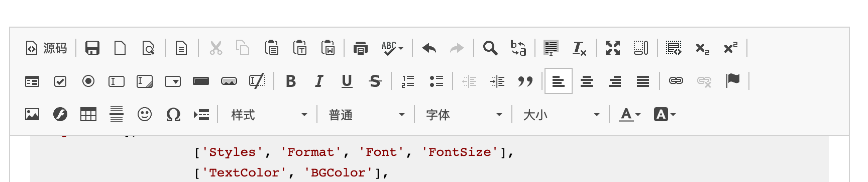Viewport: 868px width, 182px height.
Task: Open the Replace tool
Action: pos(518,48)
